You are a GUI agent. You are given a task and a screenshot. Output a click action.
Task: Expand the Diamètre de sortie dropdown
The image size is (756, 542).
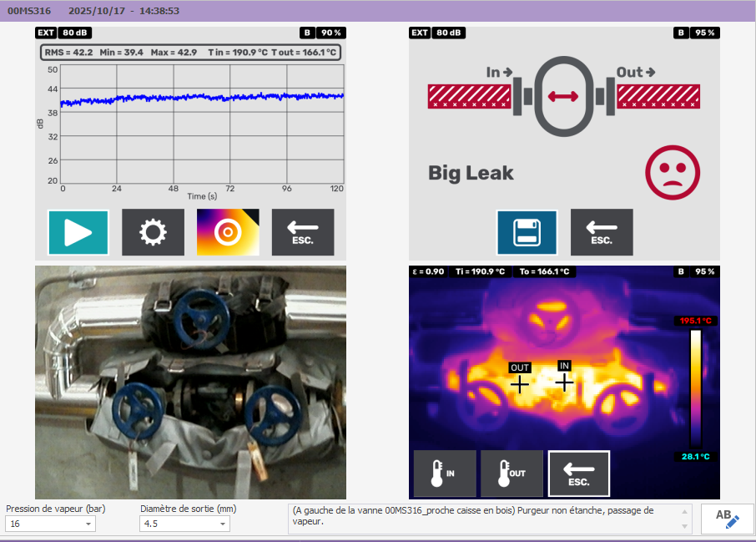coord(223,524)
